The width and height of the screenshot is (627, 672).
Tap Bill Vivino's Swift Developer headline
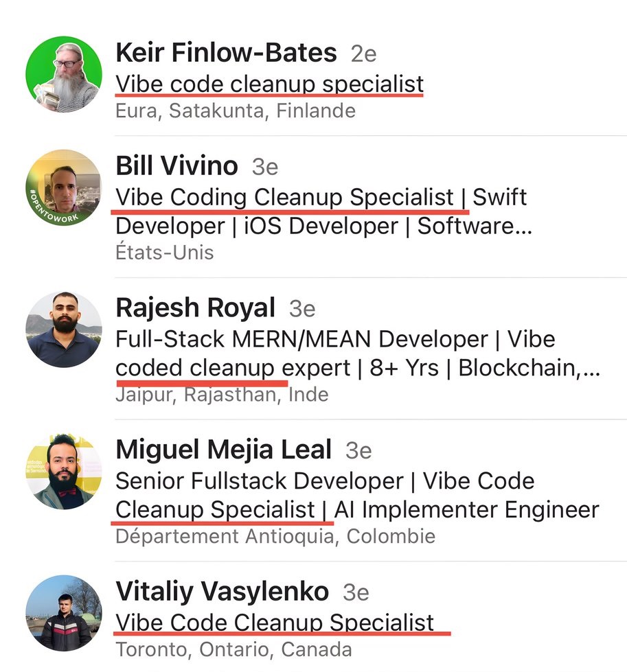pyautogui.click(x=321, y=211)
